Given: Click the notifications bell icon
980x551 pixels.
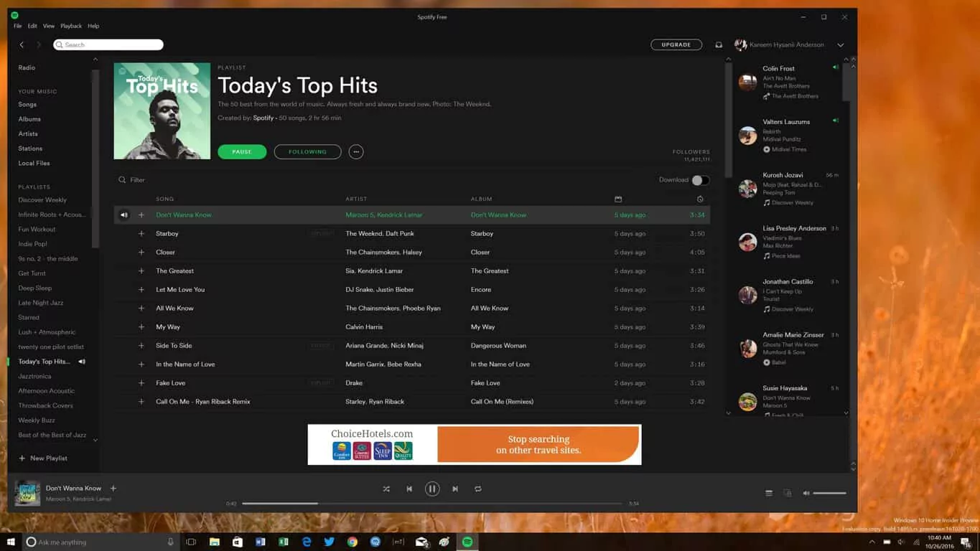Looking at the screenshot, I should (x=719, y=44).
